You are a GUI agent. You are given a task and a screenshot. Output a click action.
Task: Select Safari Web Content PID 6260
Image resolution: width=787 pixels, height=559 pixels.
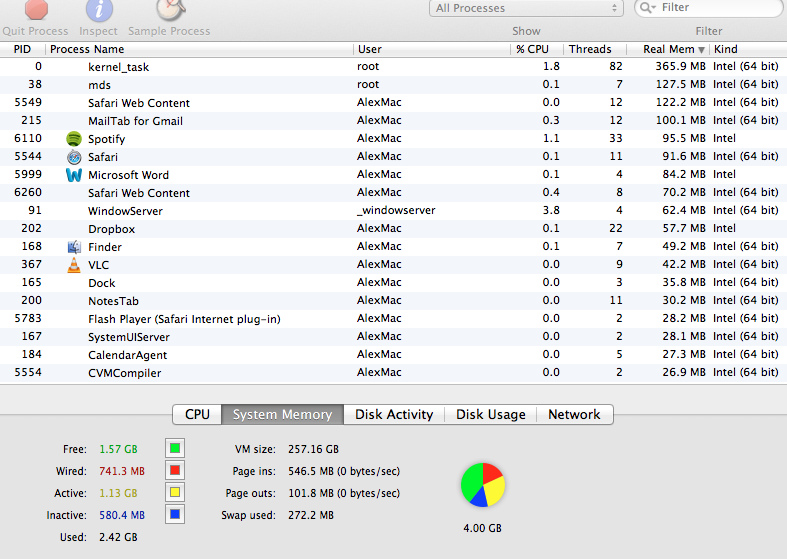394,193
